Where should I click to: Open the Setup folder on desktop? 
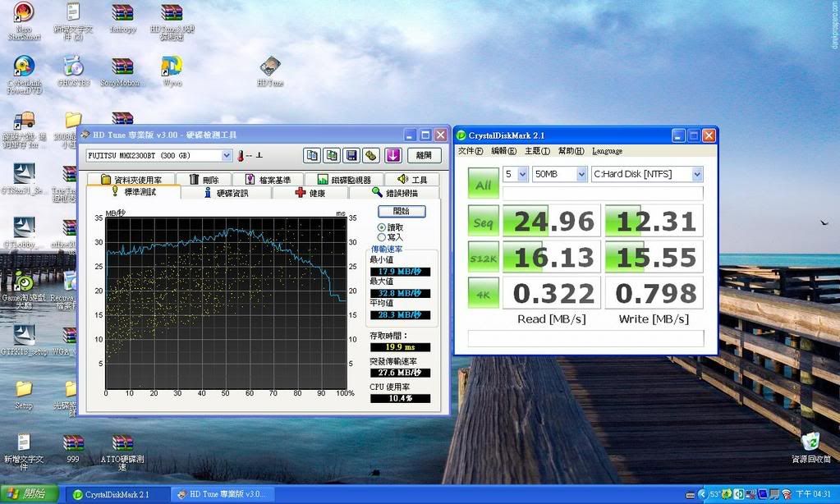pyautogui.click(x=24, y=395)
